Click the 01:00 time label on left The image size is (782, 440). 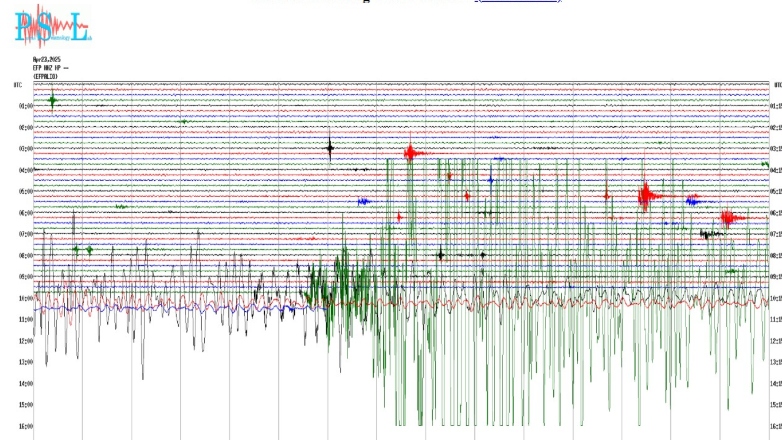point(26,107)
